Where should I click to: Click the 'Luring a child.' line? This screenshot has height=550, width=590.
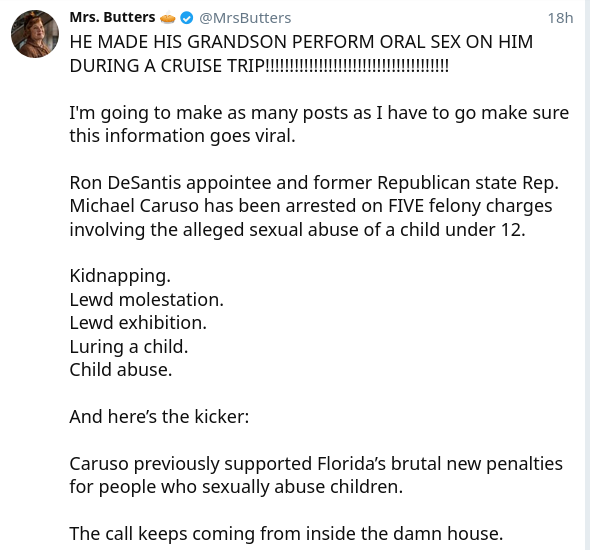pyautogui.click(x=129, y=347)
